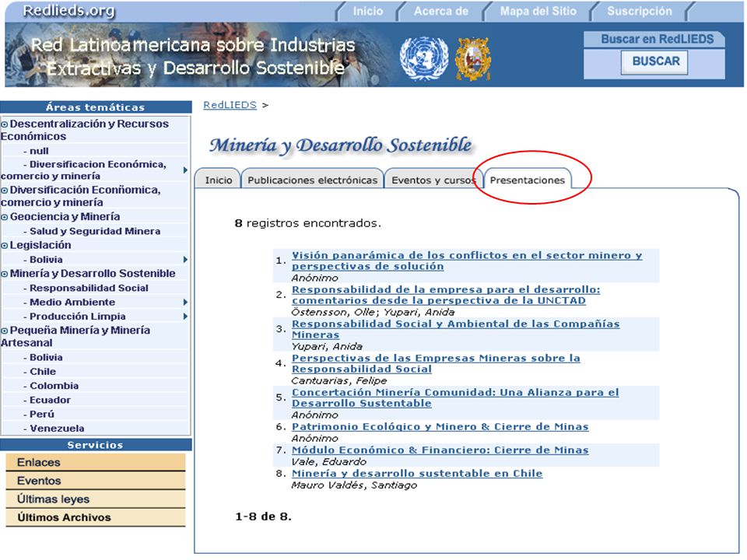Select Bolivia under Pequeña Minería y Minería Artesanal
Image resolution: width=747 pixels, height=560 pixels.
[46, 357]
